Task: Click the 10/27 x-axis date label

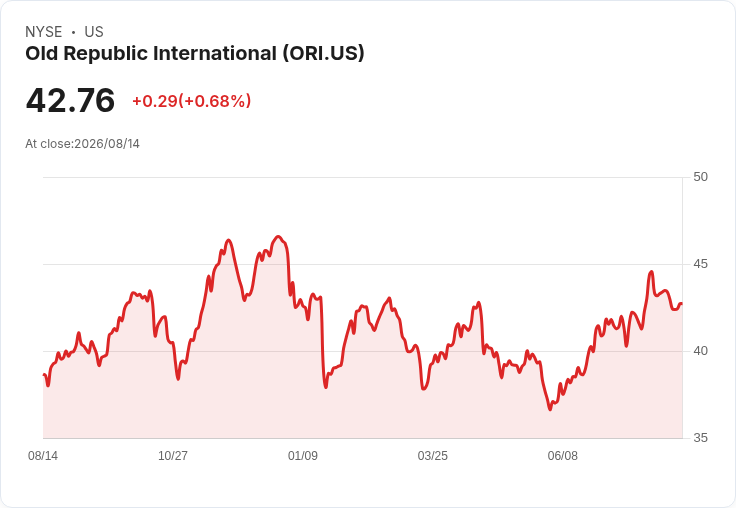Action: coord(173,455)
